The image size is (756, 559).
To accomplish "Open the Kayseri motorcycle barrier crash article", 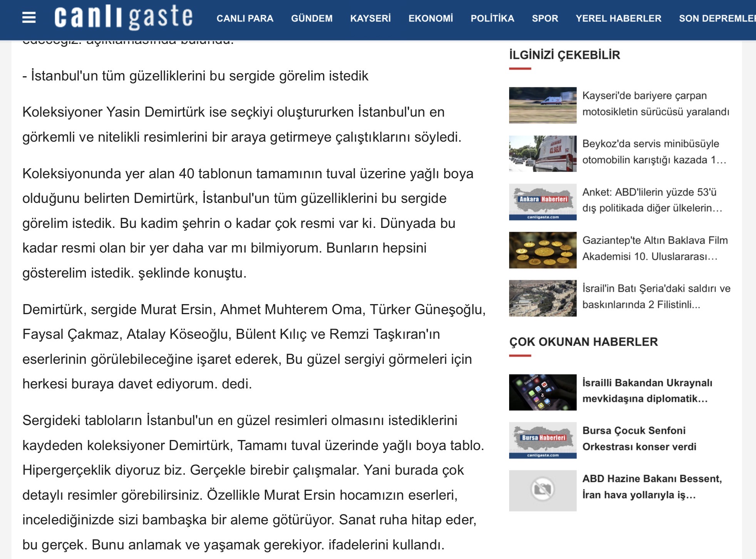I will tap(656, 104).
